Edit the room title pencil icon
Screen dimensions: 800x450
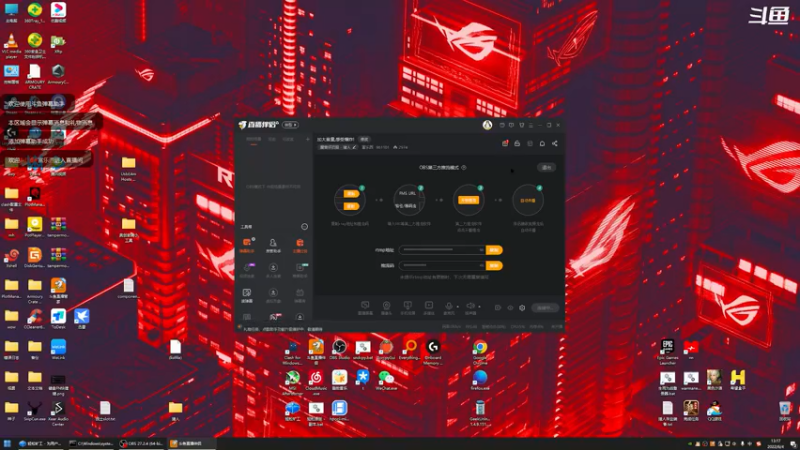tap(355, 147)
